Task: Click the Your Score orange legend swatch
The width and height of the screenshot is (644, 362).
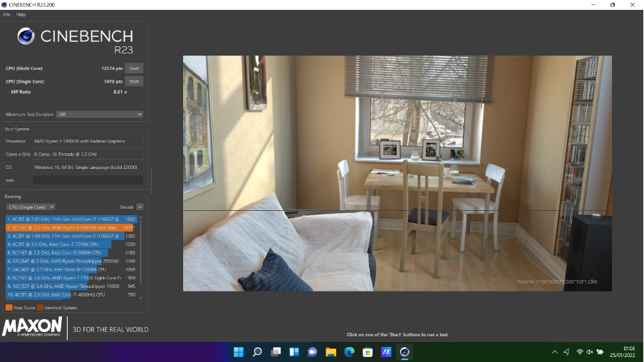Action: (x=9, y=307)
